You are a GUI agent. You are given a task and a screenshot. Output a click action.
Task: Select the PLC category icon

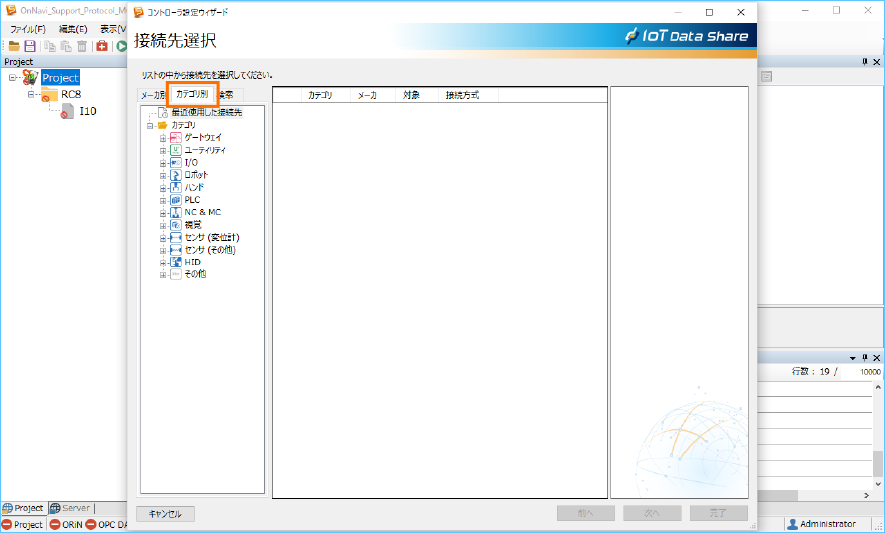(175, 200)
